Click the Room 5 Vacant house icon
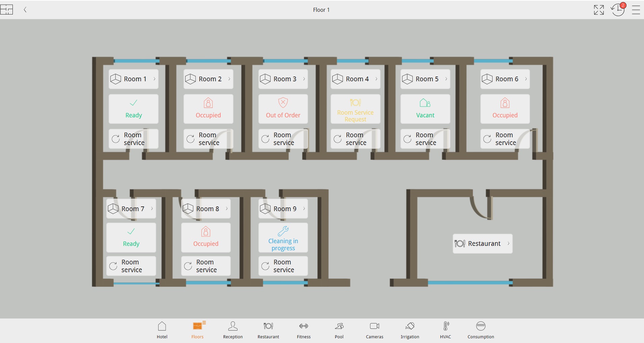Image resolution: width=644 pixels, height=343 pixels. [x=425, y=103]
